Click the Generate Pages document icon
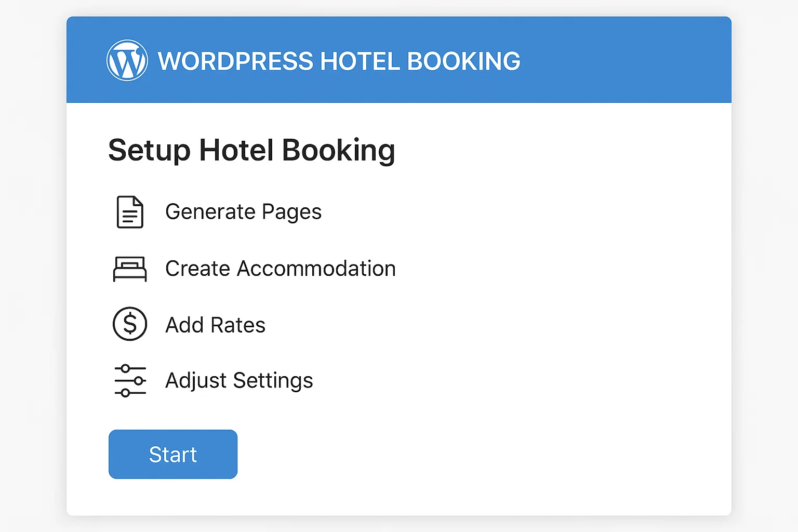 coord(130,212)
